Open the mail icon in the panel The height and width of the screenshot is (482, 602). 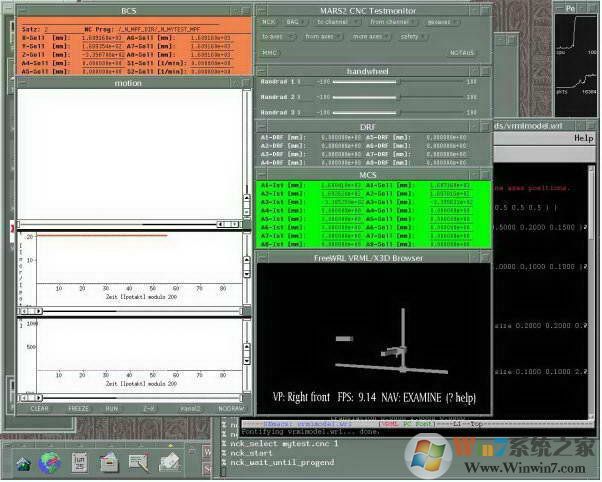pos(171,462)
